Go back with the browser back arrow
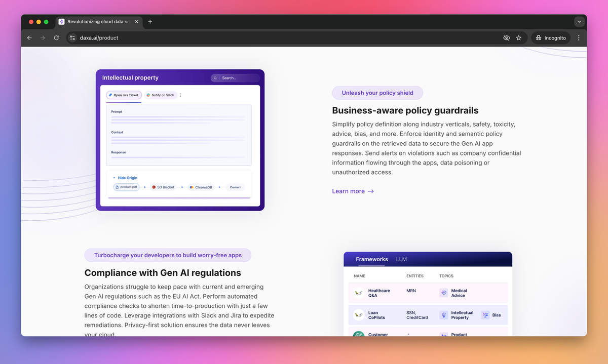The image size is (608, 364). [29, 38]
